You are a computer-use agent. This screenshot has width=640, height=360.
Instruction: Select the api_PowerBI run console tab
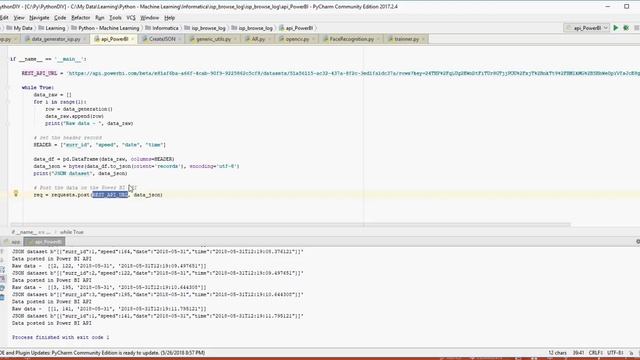[x=44, y=242]
